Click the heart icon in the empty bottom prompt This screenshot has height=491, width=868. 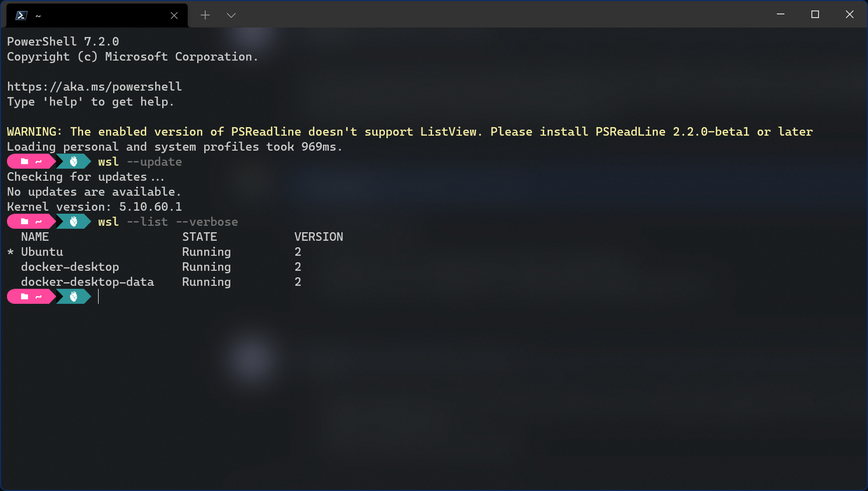[x=73, y=296]
